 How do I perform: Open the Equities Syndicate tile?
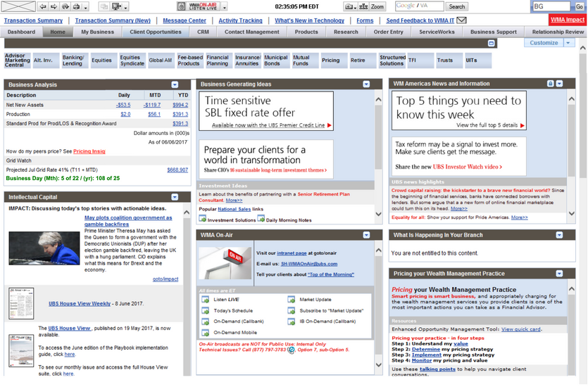pyautogui.click(x=132, y=61)
